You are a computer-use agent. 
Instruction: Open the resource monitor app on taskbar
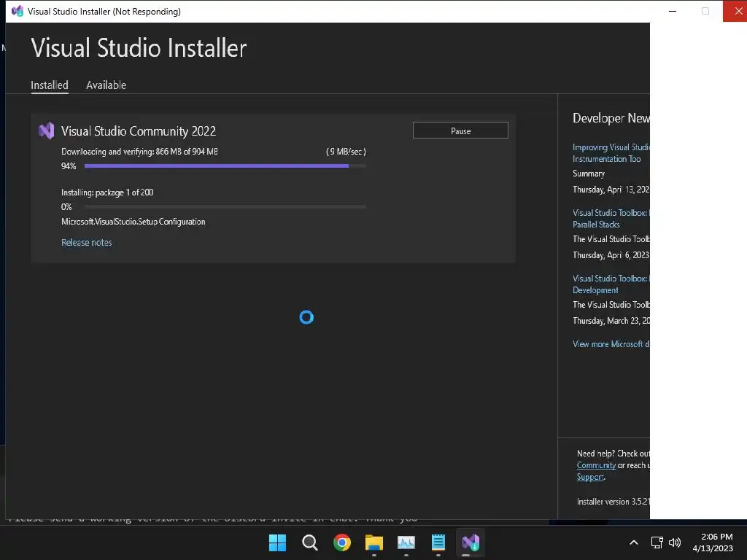tap(406, 542)
